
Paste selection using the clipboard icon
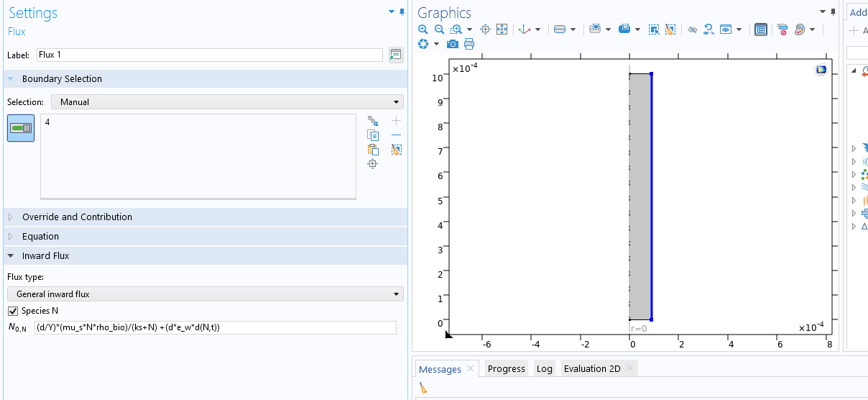click(x=372, y=150)
